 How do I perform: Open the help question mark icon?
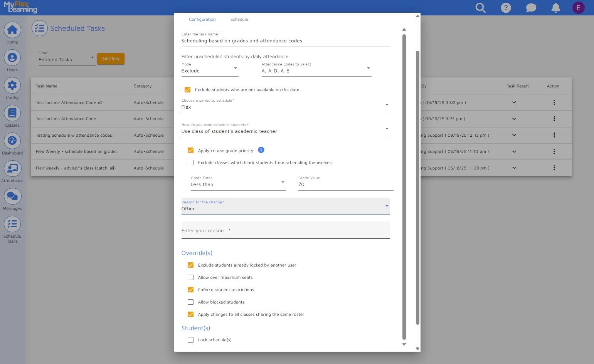tap(506, 8)
